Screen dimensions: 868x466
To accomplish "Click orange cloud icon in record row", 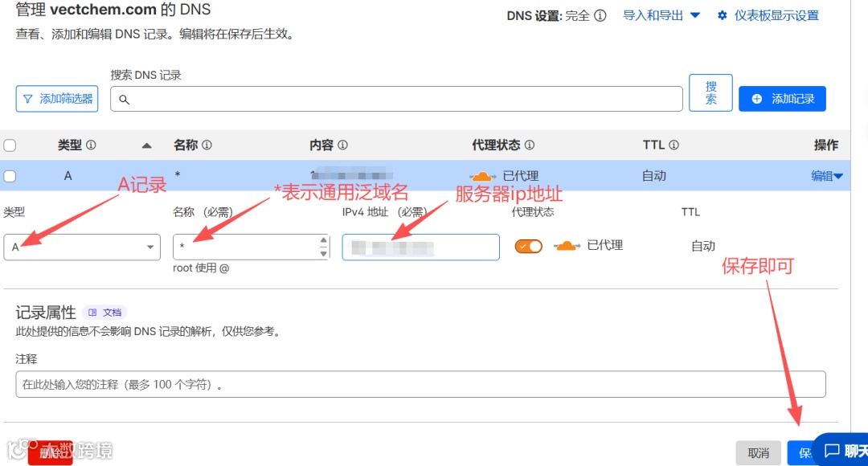I will click(x=482, y=177).
